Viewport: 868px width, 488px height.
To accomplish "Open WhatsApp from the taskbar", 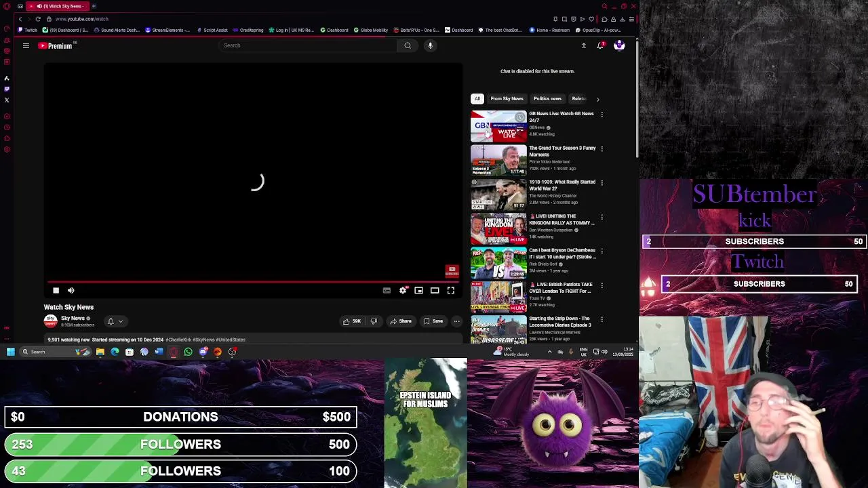I will pos(188,351).
